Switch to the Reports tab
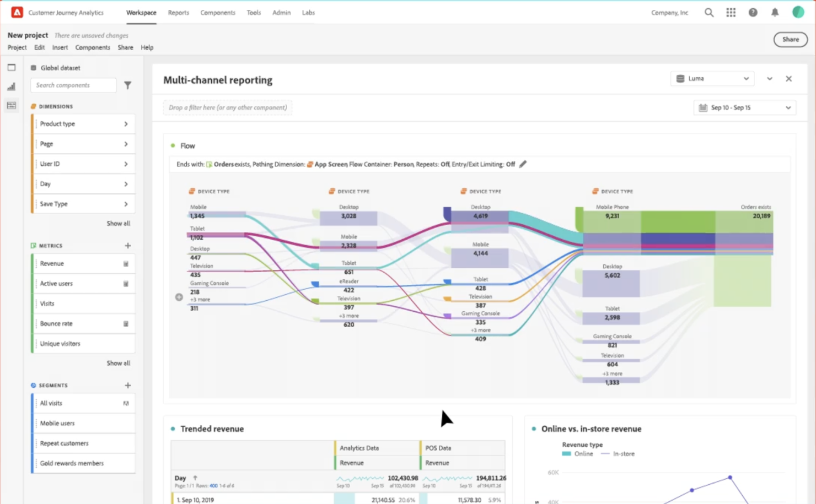The width and height of the screenshot is (816, 504). [178, 13]
